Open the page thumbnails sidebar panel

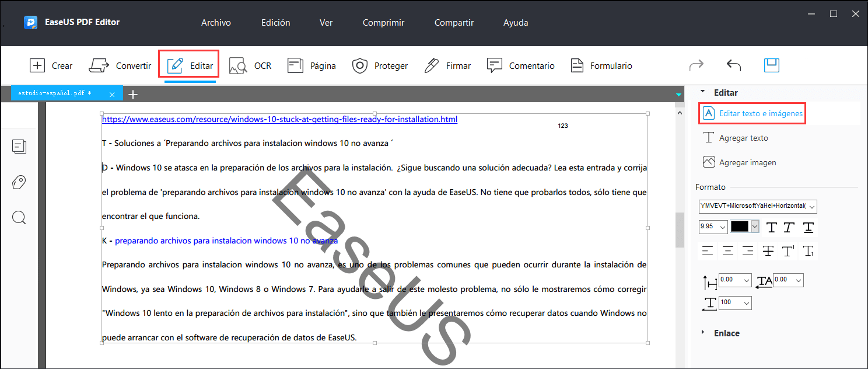pyautogui.click(x=19, y=147)
